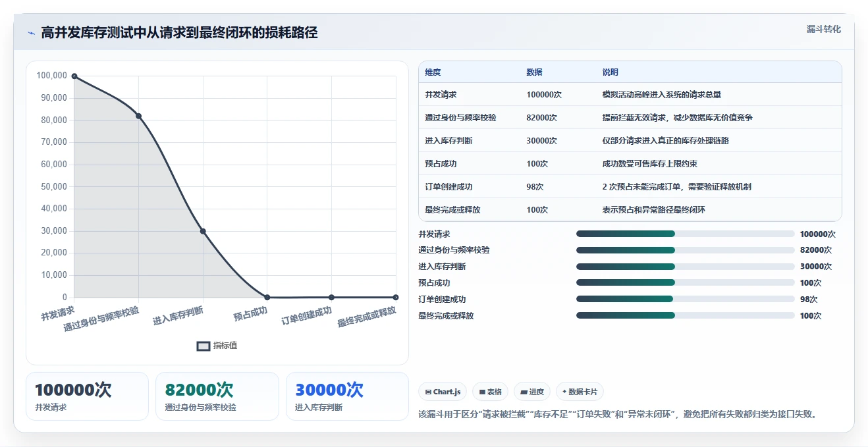Click the 进入库存判断 progress bar
The image size is (868, 447).
pyautogui.click(x=686, y=267)
